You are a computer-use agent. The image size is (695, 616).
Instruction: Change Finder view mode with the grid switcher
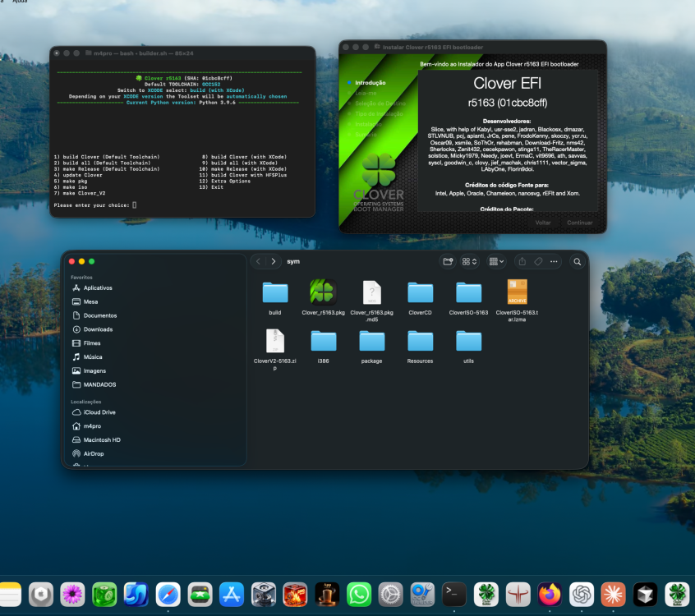click(469, 261)
